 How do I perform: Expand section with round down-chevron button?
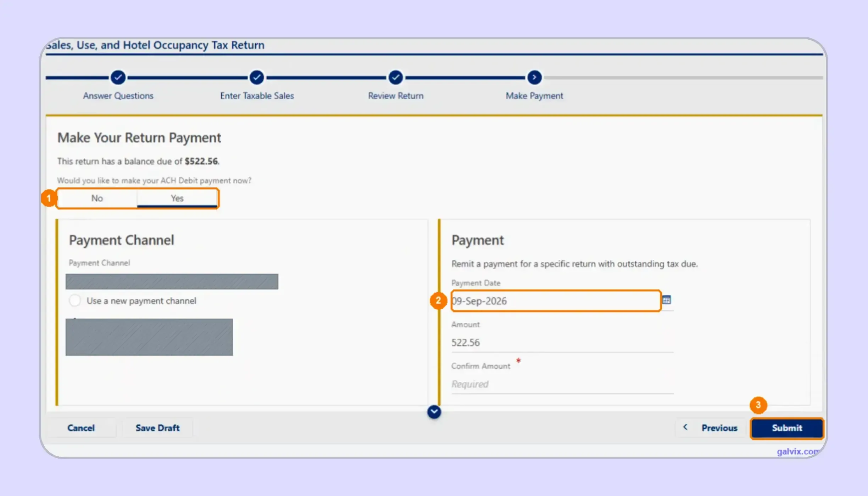434,412
